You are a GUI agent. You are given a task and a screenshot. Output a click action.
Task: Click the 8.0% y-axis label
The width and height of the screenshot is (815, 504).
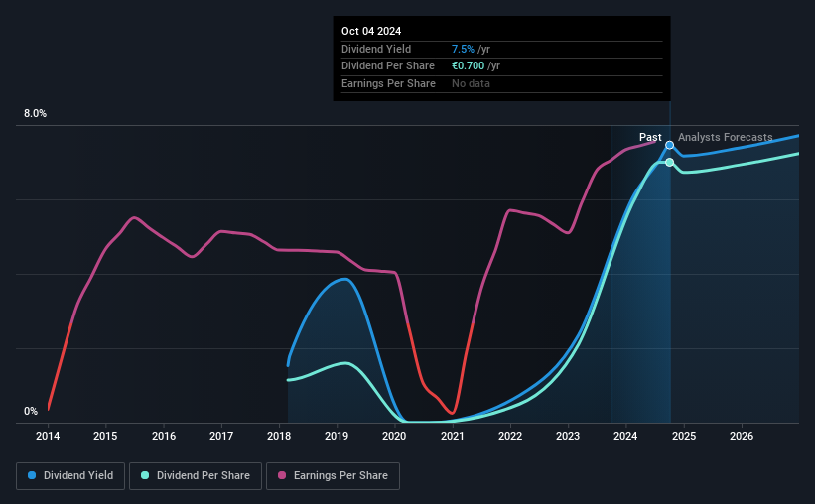tap(36, 114)
